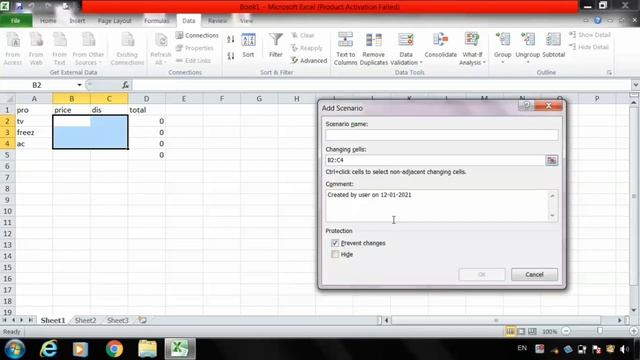Open Text to Columns
The width and height of the screenshot is (640, 360).
click(x=345, y=49)
